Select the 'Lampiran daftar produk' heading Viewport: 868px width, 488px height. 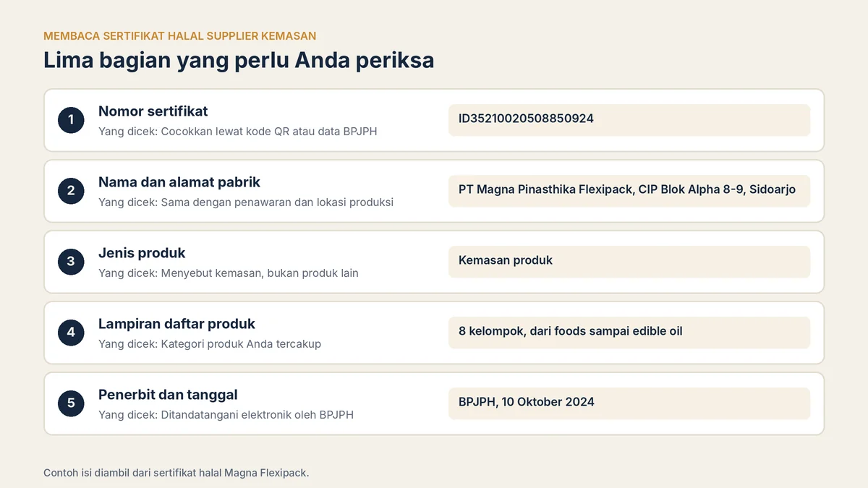[x=176, y=324]
